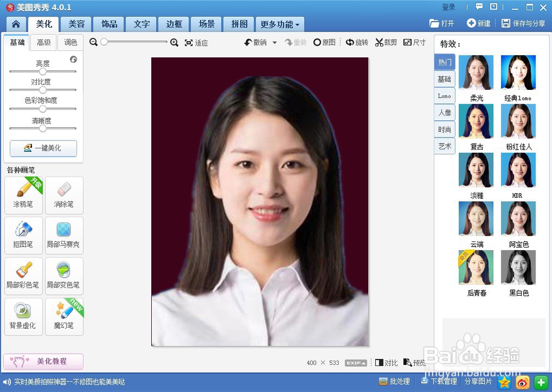Screen dimensions: 552x392
Task: Switch to the 美容 tab
Action: (76, 24)
